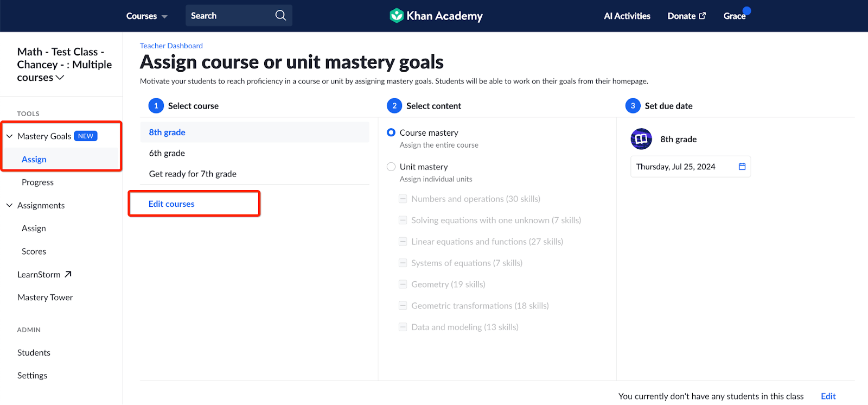Screen dimensions: 868x405
Task: Open AI Activities in top navigation
Action: tap(627, 16)
